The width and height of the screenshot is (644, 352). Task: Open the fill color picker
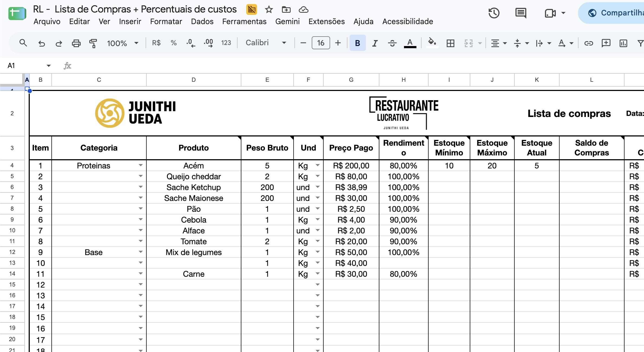(432, 43)
